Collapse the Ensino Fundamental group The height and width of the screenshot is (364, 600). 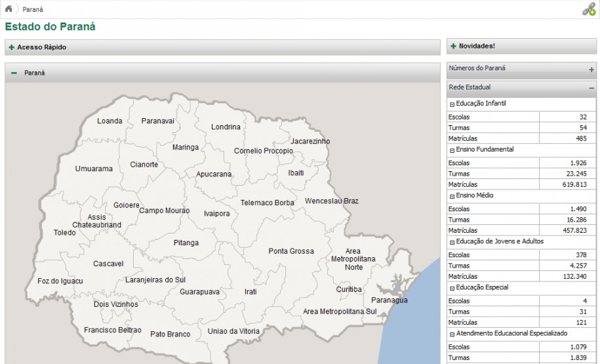pyautogui.click(x=452, y=150)
